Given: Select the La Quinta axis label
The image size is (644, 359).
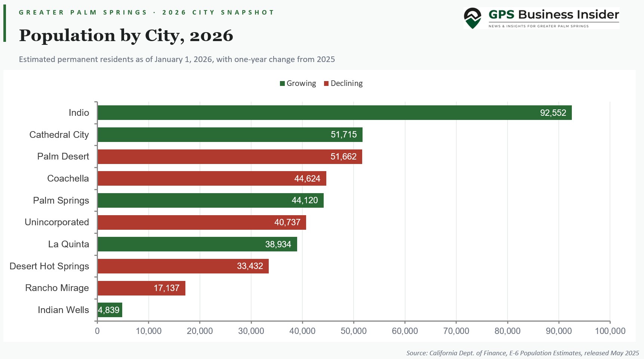Looking at the screenshot, I should [x=69, y=244].
